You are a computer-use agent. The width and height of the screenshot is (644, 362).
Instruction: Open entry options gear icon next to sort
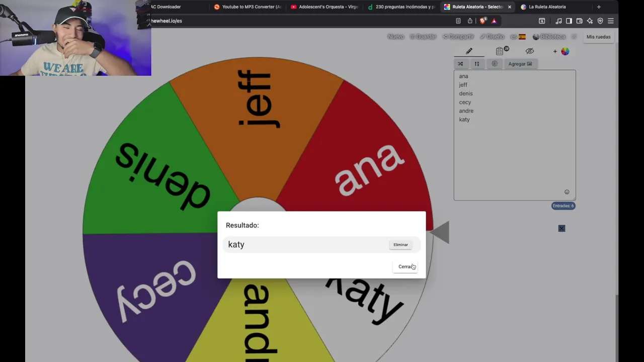pos(495,64)
